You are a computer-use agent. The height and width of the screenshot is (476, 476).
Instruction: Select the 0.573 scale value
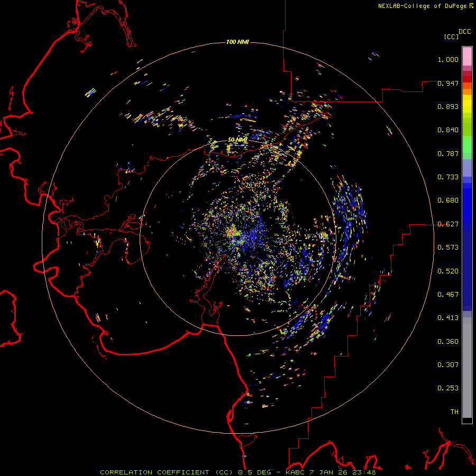coord(448,248)
